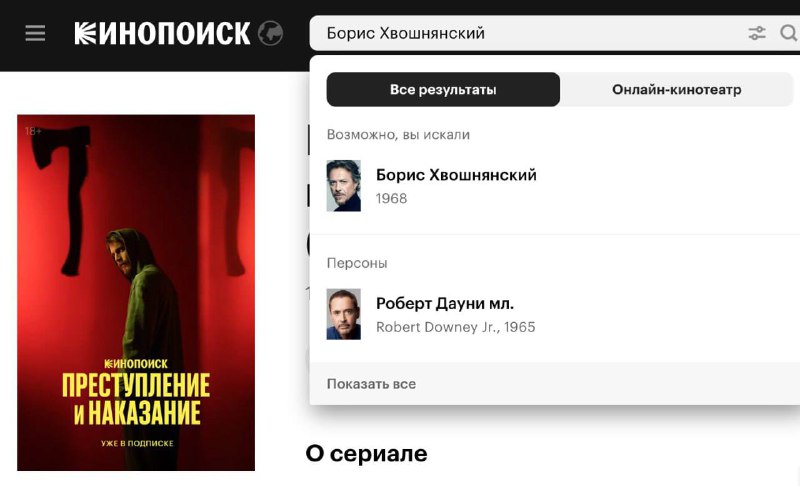The width and height of the screenshot is (800, 486).
Task: Click the Показать все link
Action: (371, 383)
